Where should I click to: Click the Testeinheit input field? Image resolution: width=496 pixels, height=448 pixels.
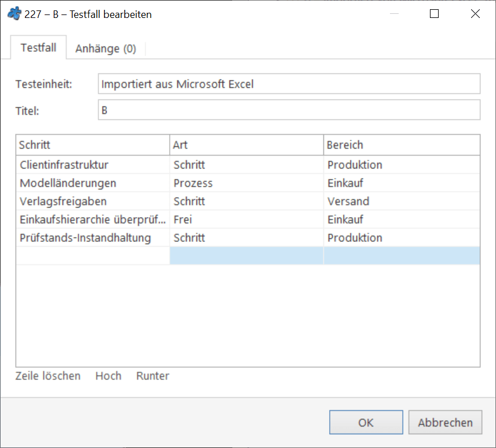tap(289, 84)
